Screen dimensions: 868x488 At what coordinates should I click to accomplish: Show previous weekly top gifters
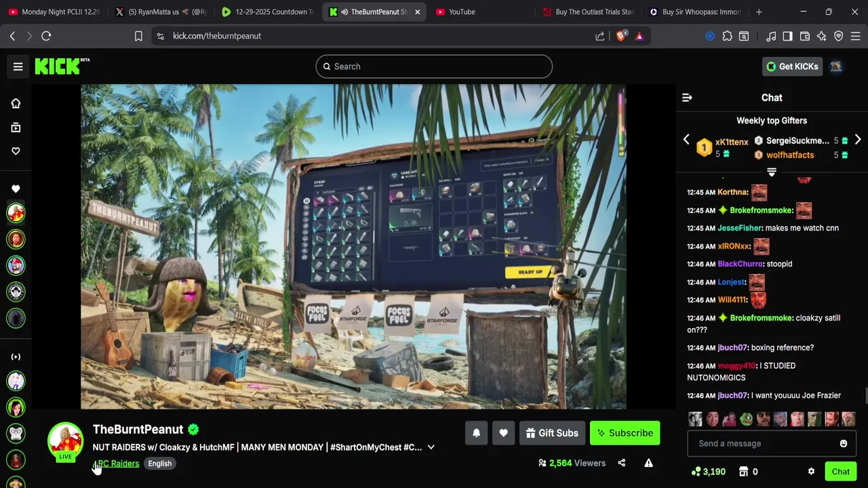(x=686, y=140)
